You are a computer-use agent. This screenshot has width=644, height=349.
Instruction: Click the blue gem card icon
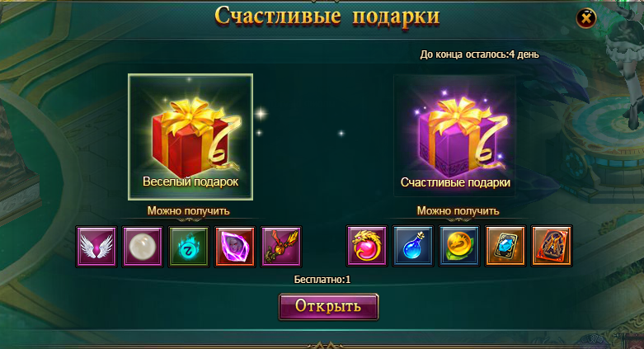pos(505,246)
